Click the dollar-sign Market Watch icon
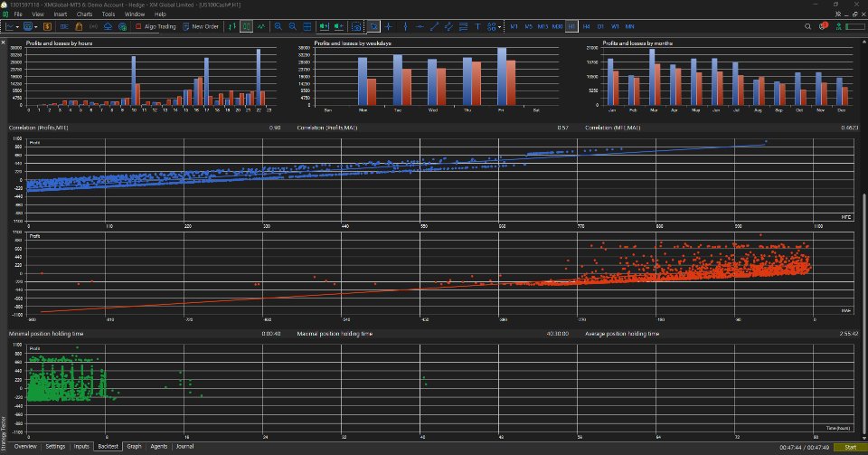 click(48, 26)
